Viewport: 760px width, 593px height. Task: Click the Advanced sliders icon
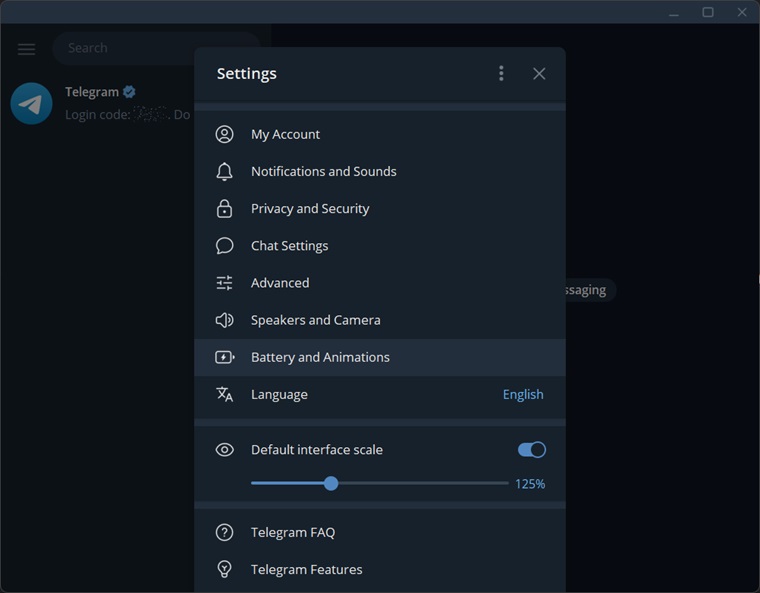pos(224,283)
